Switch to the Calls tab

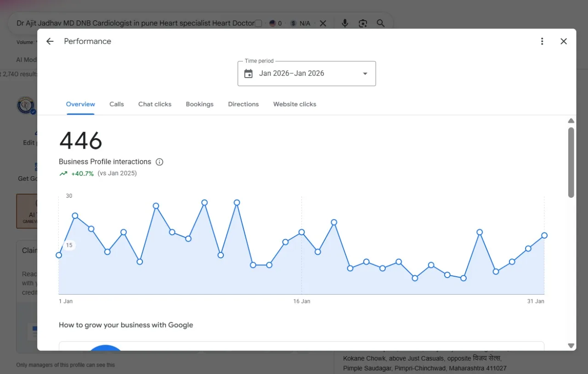[x=117, y=104]
